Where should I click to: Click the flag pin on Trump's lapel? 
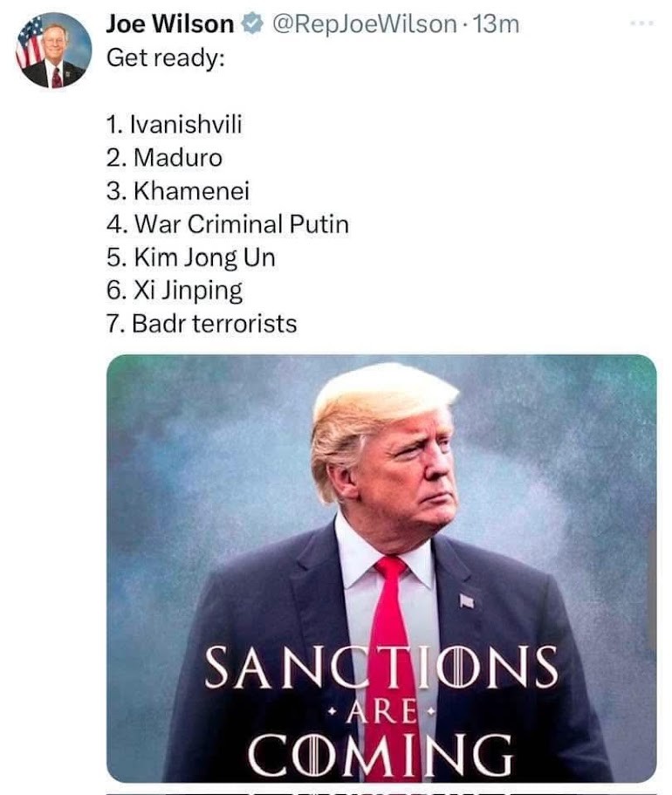coord(466,600)
